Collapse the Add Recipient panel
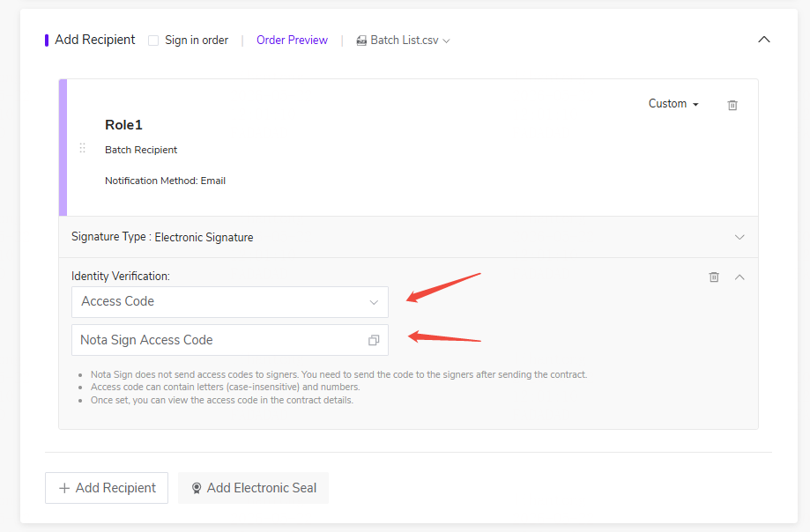 (x=764, y=40)
